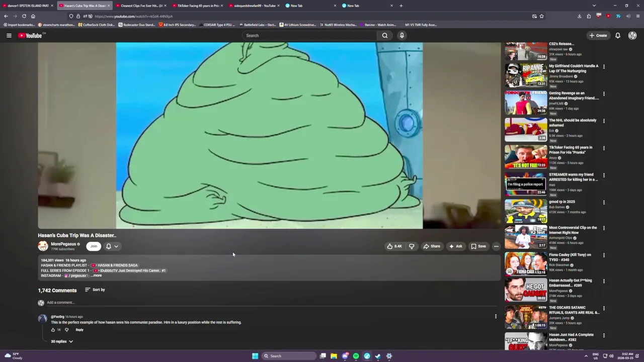
Task: Start voice search with the microphone
Action: 401,35
